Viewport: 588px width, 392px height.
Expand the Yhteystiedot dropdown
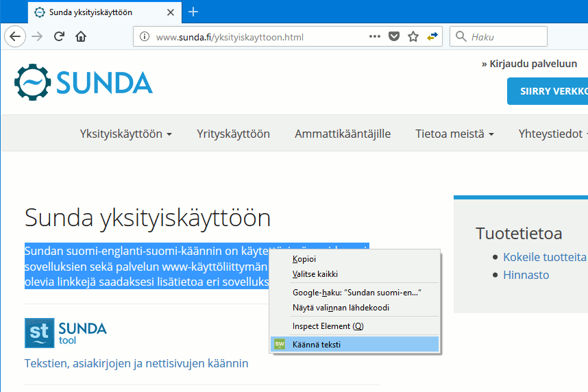point(553,134)
